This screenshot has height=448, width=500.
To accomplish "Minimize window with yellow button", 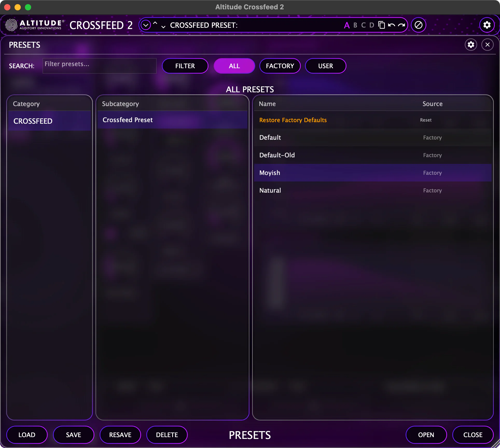I will tap(18, 7).
